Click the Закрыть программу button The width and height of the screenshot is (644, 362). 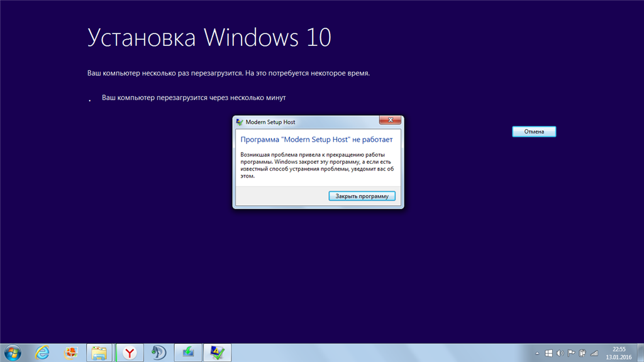[362, 196]
